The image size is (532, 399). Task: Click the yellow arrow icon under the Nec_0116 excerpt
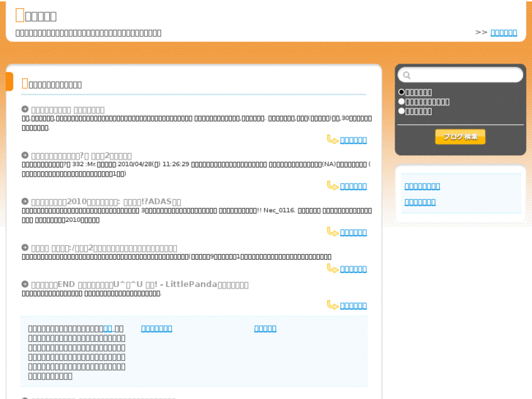coord(332,232)
